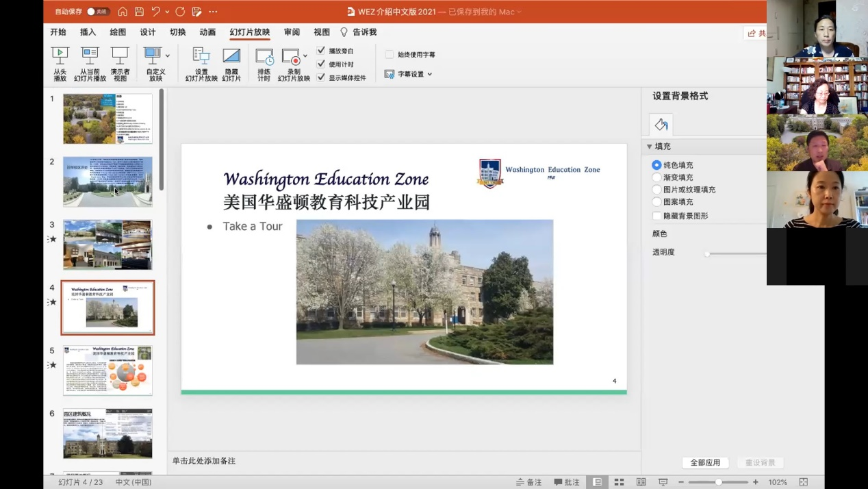Click the Custom Show (自定义放映) icon

coord(152,56)
